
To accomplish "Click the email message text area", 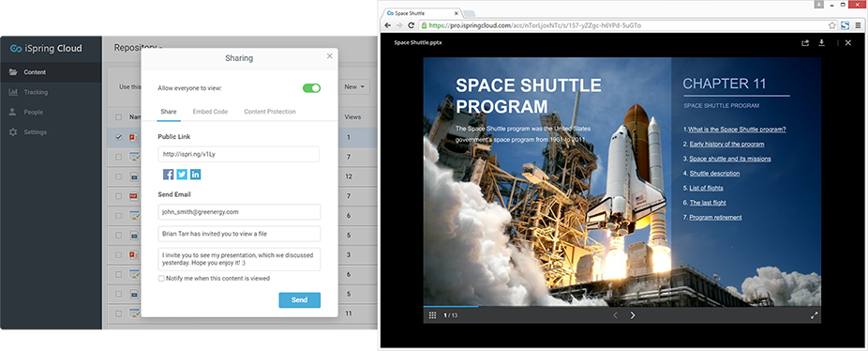I will click(x=239, y=260).
